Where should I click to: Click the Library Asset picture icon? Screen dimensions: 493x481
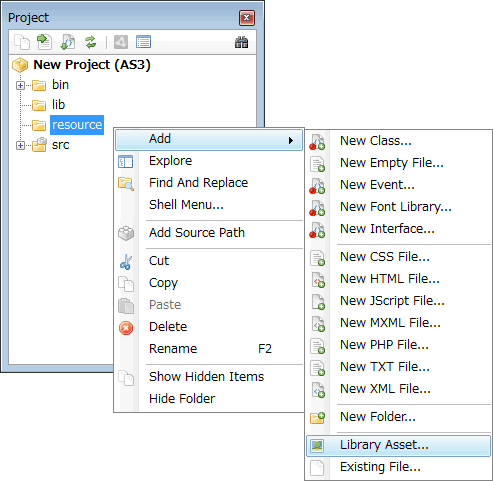(x=317, y=446)
